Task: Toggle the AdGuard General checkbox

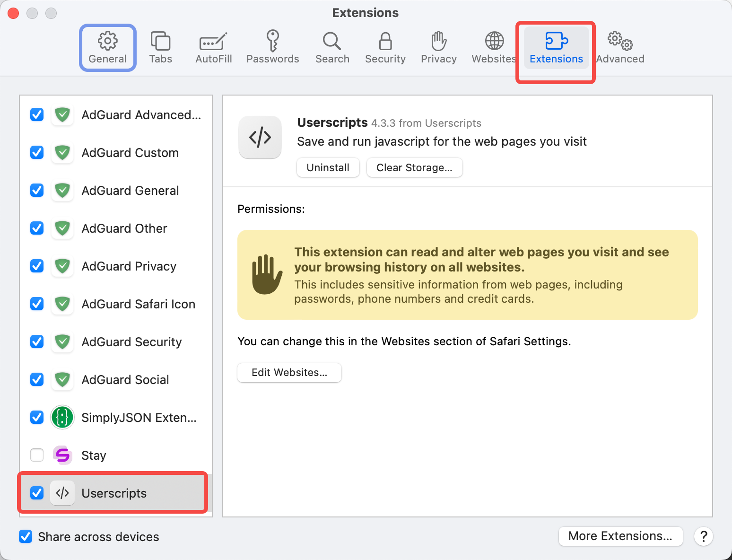Action: point(37,190)
